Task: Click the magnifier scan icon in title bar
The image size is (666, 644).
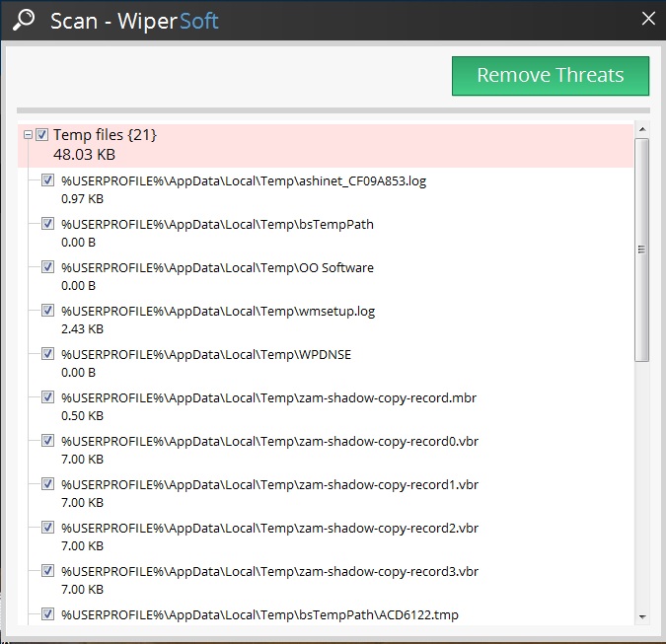Action: click(x=24, y=20)
